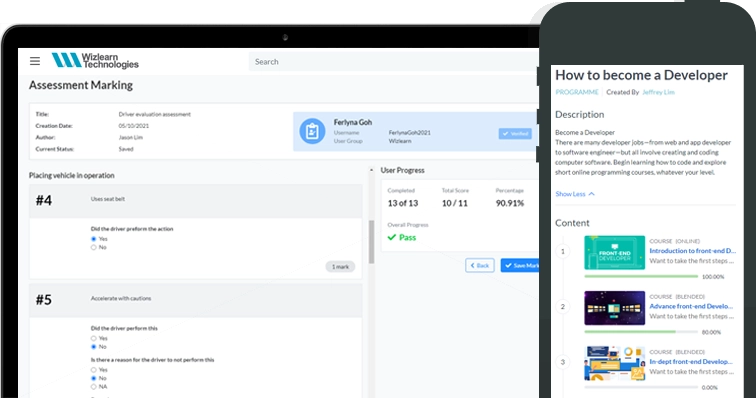Click the Back button
Screen dimensions: 756x398
(480, 265)
